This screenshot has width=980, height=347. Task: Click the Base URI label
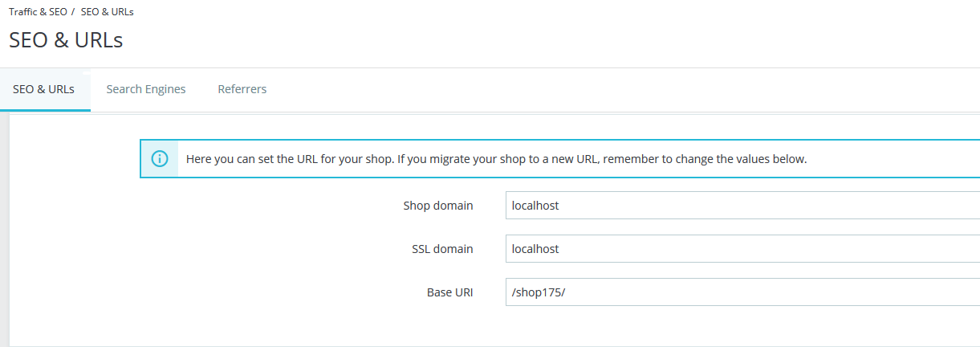pos(449,292)
